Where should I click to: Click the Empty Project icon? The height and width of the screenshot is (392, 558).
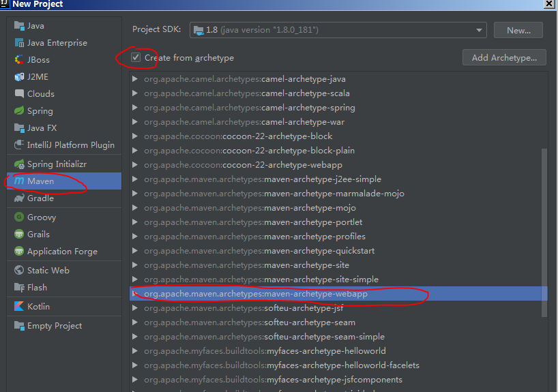[19, 325]
